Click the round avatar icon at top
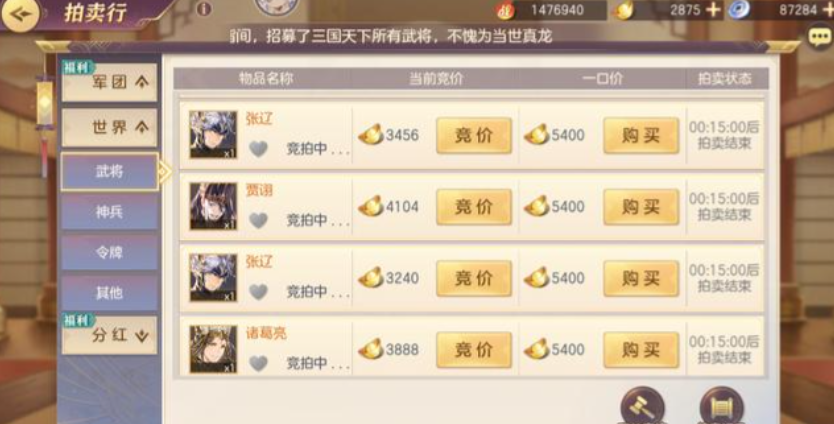This screenshot has width=834, height=424. pyautogui.click(x=277, y=6)
